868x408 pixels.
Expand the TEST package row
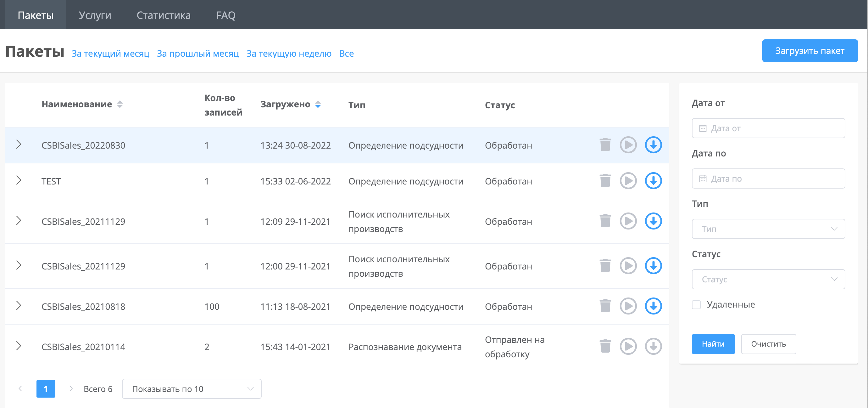[x=19, y=181]
